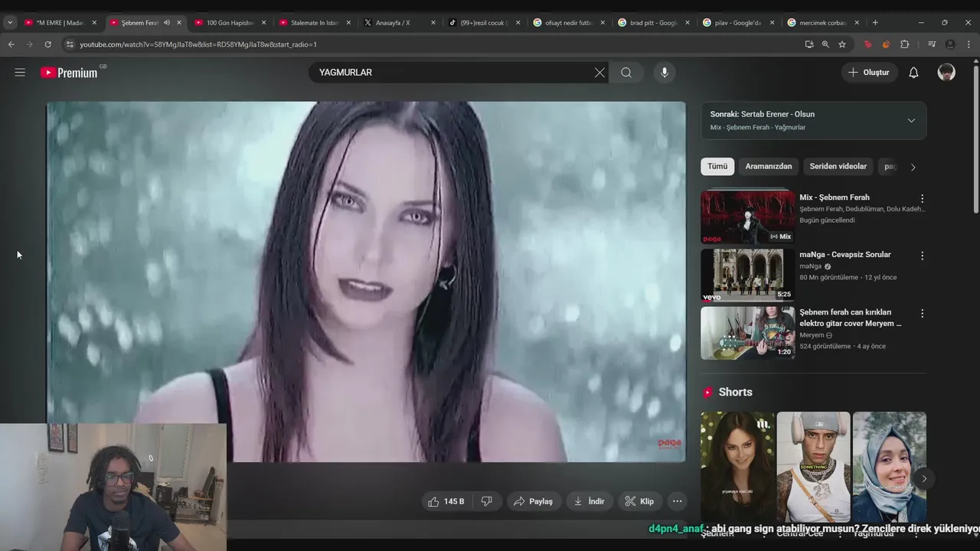Click the Paylaş share button
The width and height of the screenshot is (980, 551).
pyautogui.click(x=533, y=501)
